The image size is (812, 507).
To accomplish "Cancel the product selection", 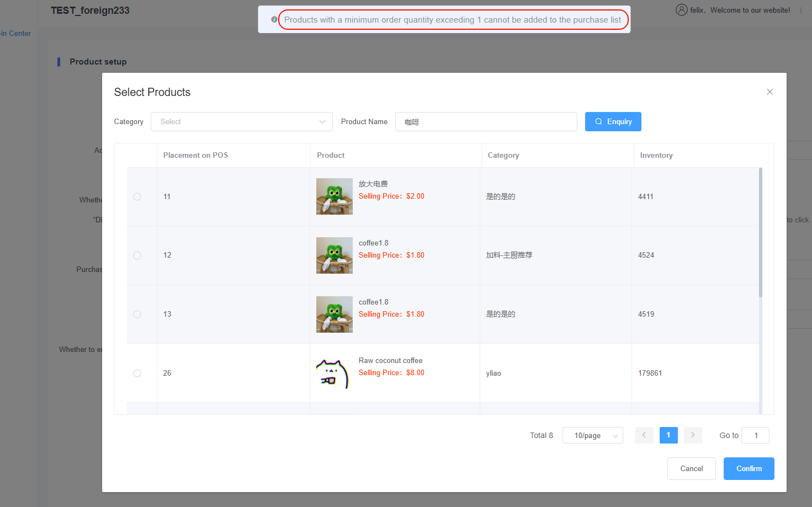I will [x=691, y=469].
